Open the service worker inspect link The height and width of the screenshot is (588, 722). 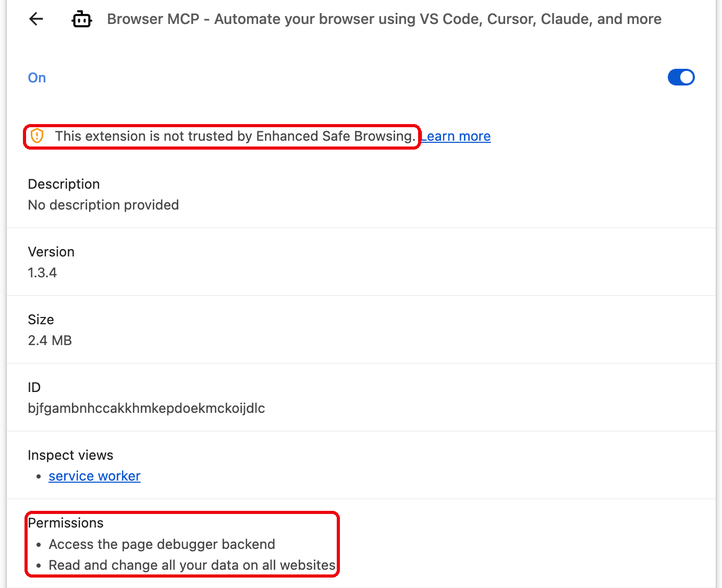click(94, 476)
